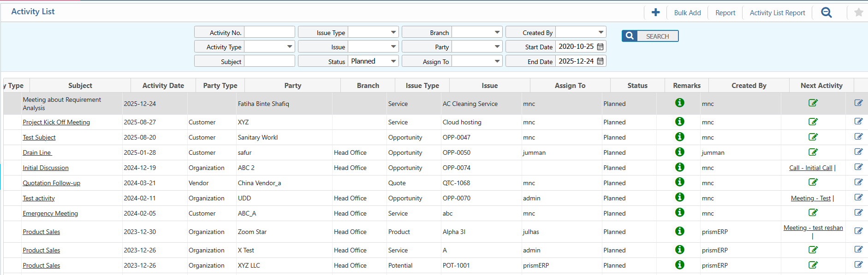868x275 pixels.
Task: Open the Meeting - Test next activity link
Action: click(811, 198)
